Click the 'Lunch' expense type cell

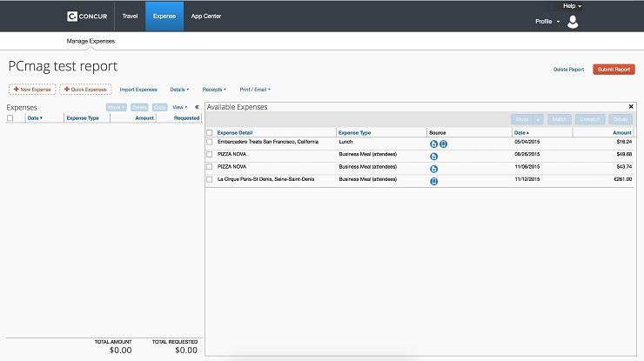[x=345, y=142]
